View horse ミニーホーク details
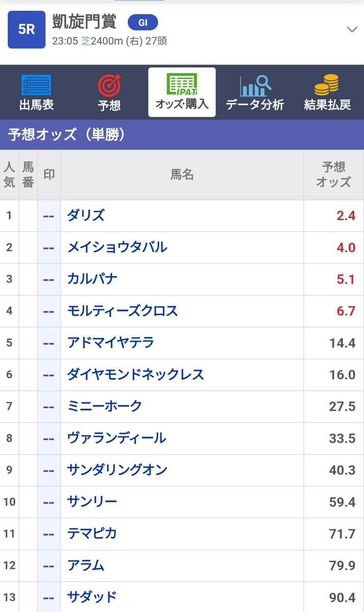The height and width of the screenshot is (612, 364). (105, 406)
